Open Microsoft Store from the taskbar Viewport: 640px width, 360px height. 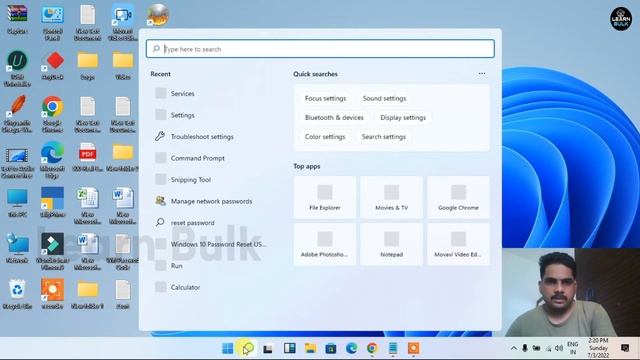pos(331,348)
